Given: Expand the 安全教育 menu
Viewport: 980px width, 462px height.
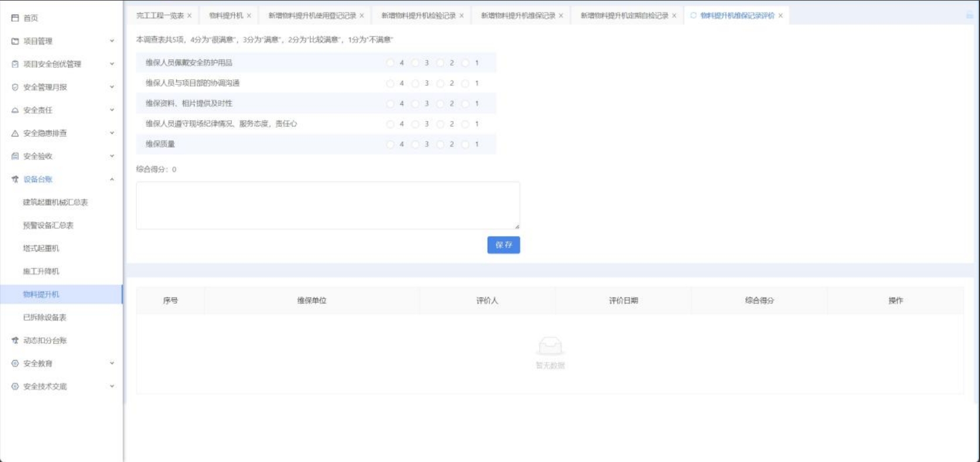Looking at the screenshot, I should [x=112, y=363].
